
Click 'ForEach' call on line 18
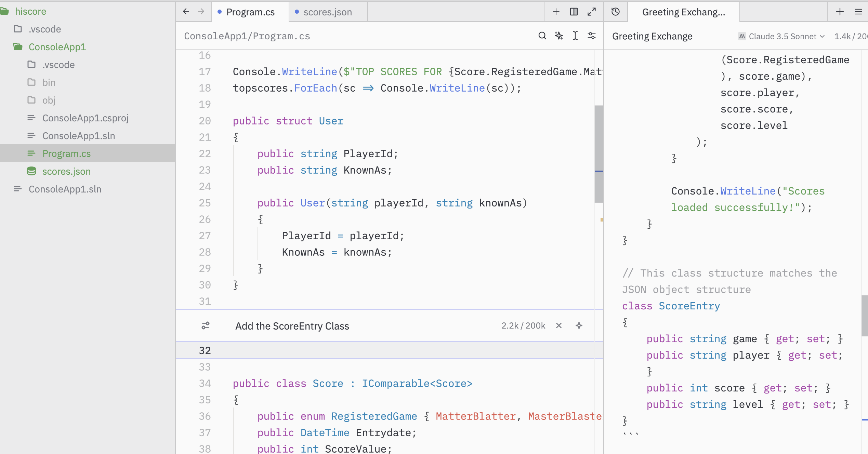(x=316, y=88)
